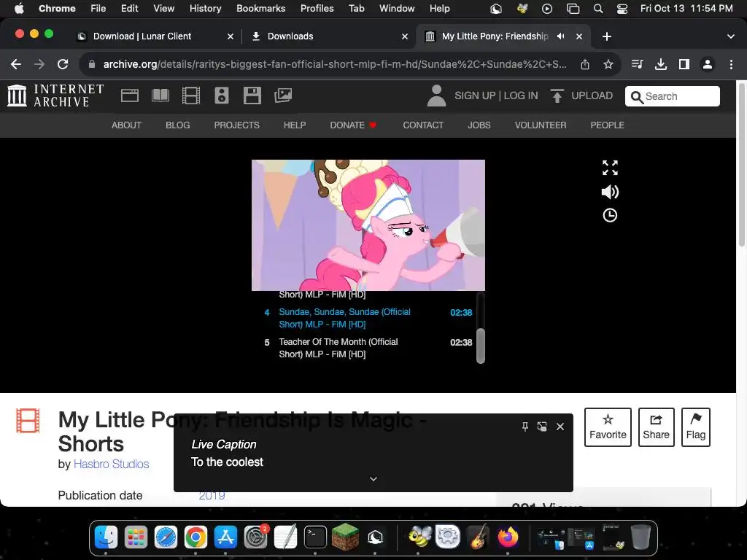This screenshot has width=747, height=560.
Task: Open the DONATE link
Action: point(353,125)
